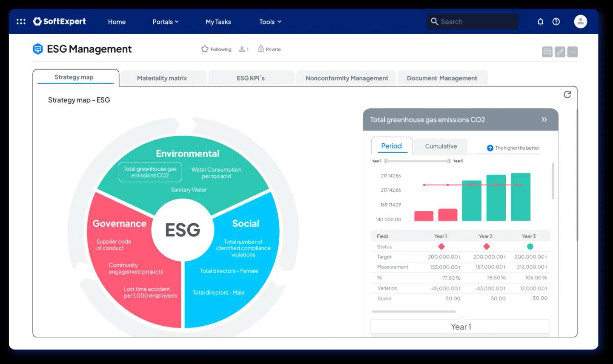This screenshot has height=364, width=613.
Task: Open My Tasks from the navigation bar
Action: click(218, 22)
